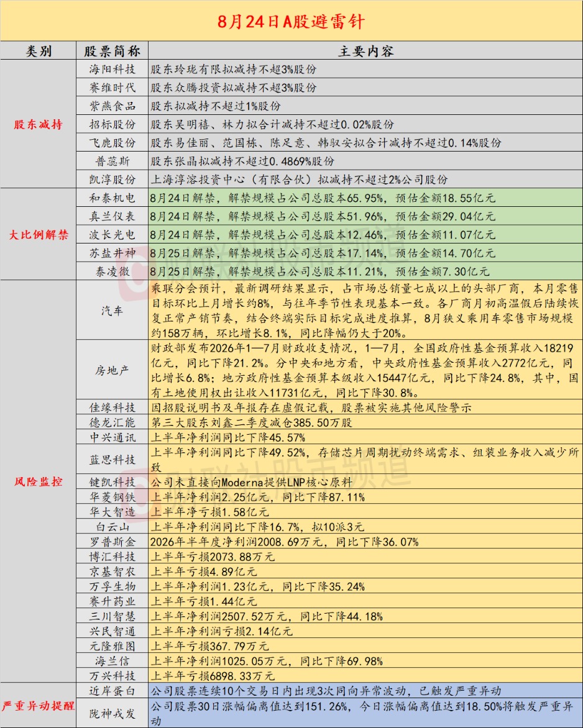Click the 紫燕食品 stock name
This screenshot has width=583, height=728.
[112, 106]
